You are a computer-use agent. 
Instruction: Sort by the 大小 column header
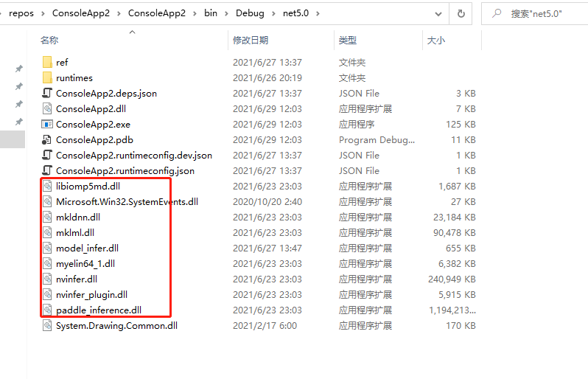(x=435, y=41)
